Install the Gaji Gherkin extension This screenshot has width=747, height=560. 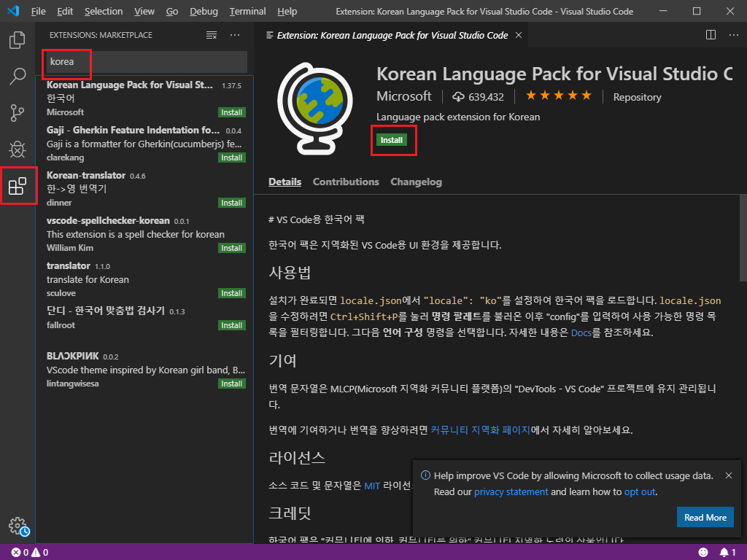(x=231, y=157)
